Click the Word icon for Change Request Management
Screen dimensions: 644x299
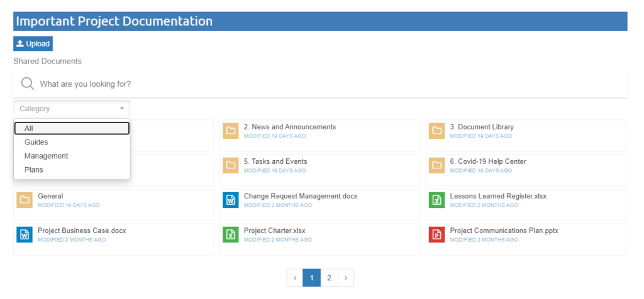[x=231, y=200]
